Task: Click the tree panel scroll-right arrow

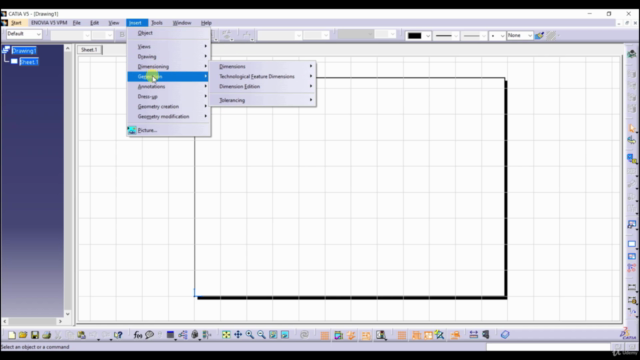Action: [60, 322]
